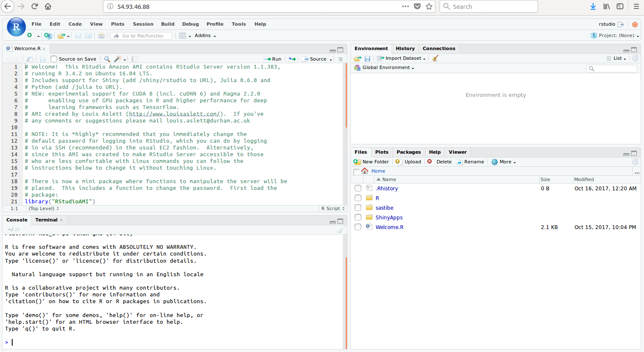The image size is (644, 352).
Task: Click the load workspace icon in Environment pane
Action: coord(358,59)
